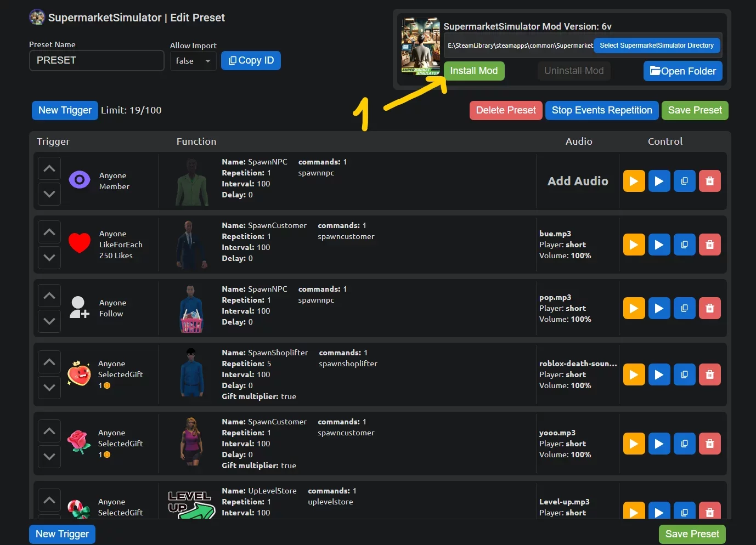Image resolution: width=756 pixels, height=545 pixels.
Task: Open the Allow Import dropdown
Action: [193, 61]
